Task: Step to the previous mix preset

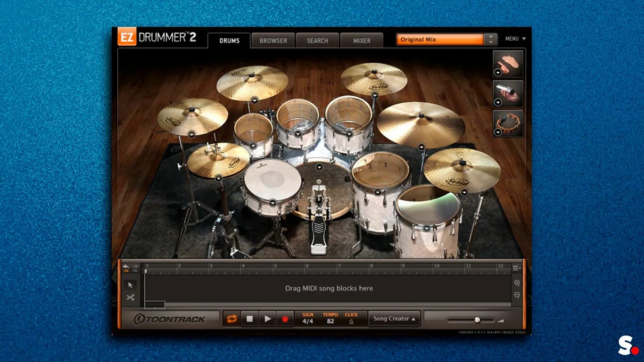Action: click(491, 37)
